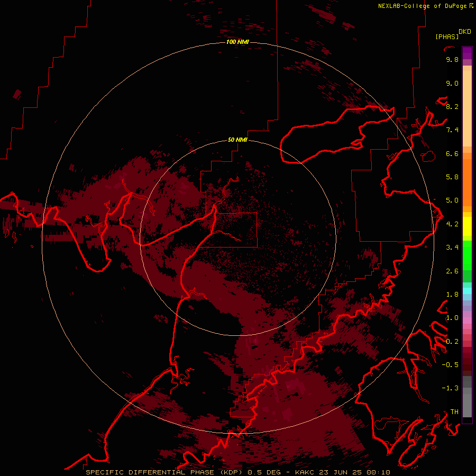476x476 pixels.
Task: Select the 6.6 value on the color scale
Action: [452, 153]
